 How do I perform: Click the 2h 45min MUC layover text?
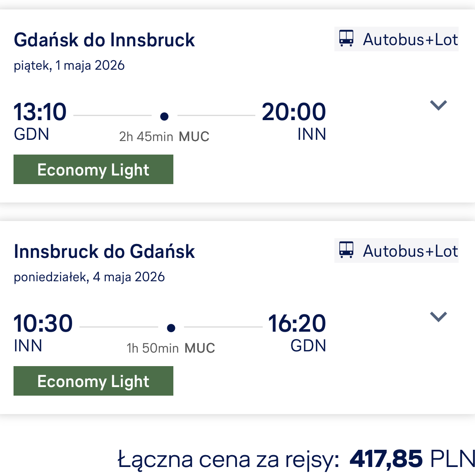click(x=164, y=137)
